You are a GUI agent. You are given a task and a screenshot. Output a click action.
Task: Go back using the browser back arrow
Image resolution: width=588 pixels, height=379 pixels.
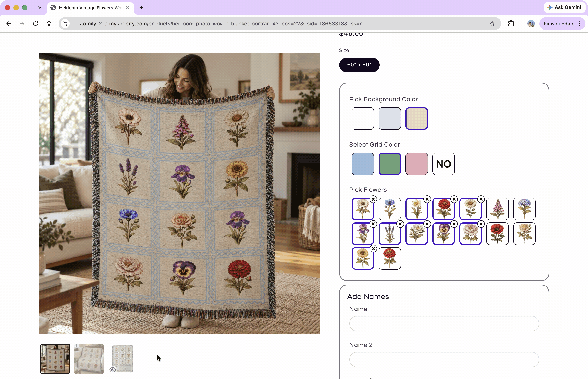9,24
